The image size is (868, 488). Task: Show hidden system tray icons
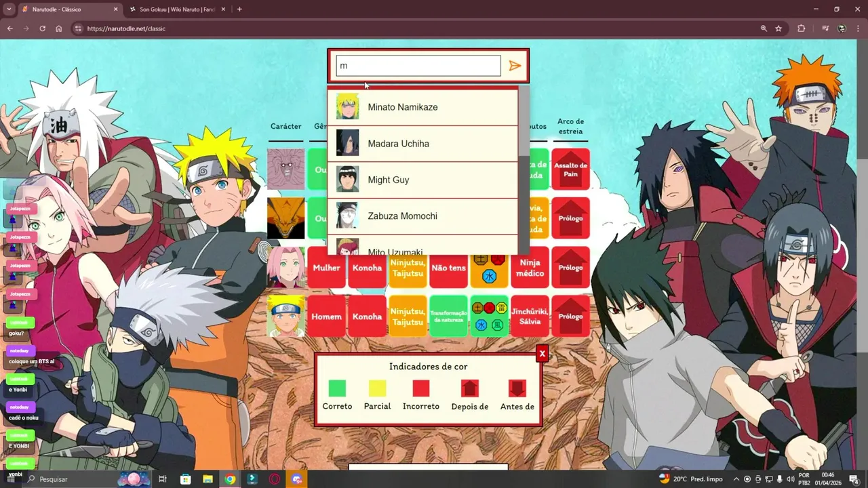point(736,479)
